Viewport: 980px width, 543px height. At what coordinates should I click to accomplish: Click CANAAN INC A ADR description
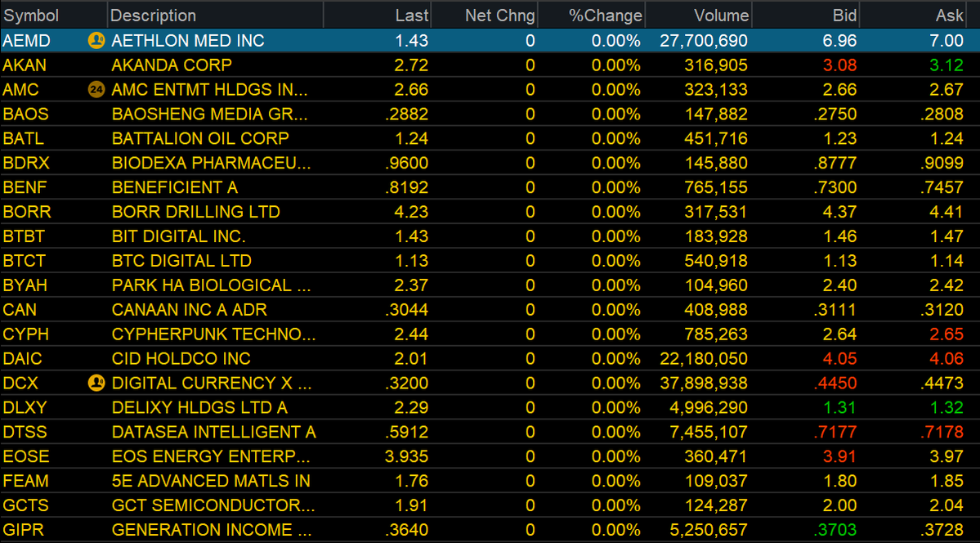[190, 310]
